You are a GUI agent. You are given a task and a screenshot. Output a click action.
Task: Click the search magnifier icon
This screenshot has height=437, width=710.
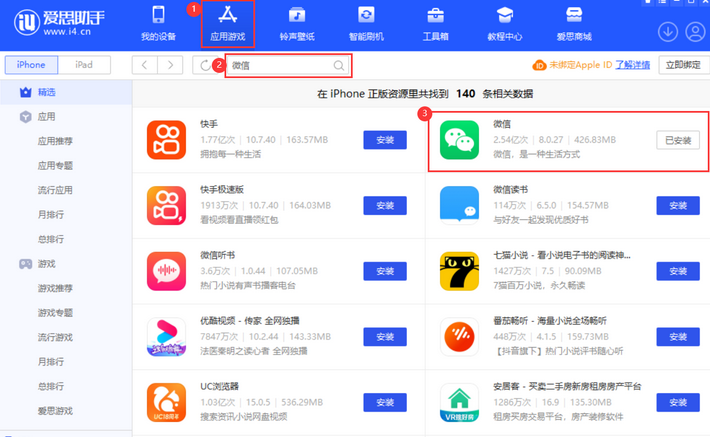pyautogui.click(x=338, y=66)
